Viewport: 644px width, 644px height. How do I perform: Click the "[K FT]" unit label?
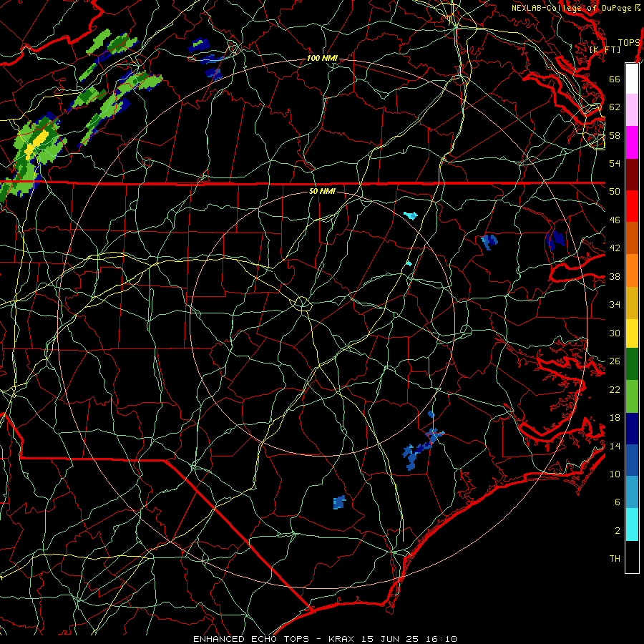[x=605, y=50]
